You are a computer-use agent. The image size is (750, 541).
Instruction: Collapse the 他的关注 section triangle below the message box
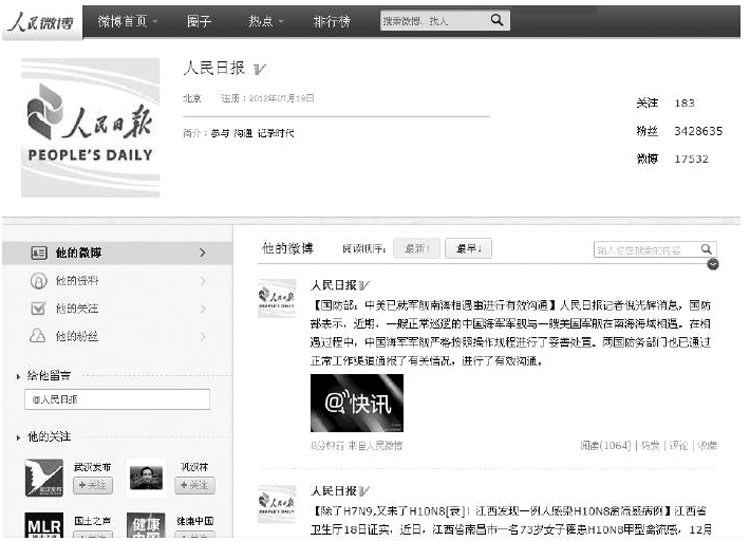[18, 437]
